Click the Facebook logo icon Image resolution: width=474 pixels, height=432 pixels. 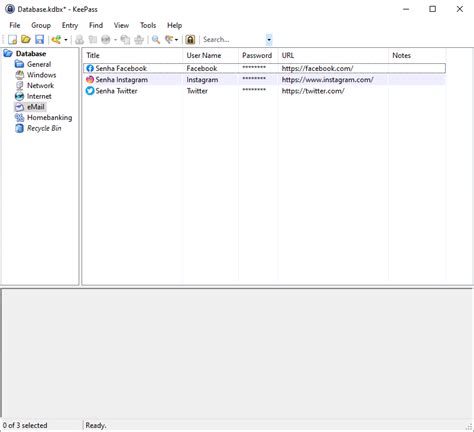(x=90, y=68)
